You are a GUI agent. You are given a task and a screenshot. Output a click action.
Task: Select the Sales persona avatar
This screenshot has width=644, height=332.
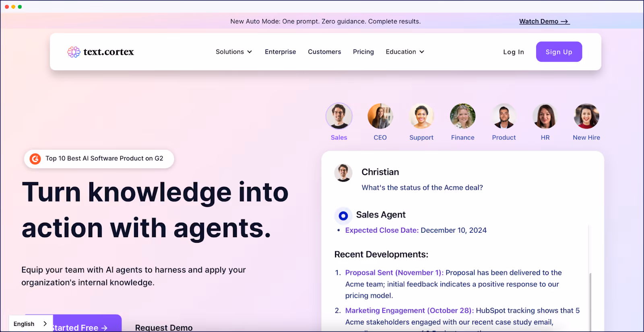[339, 116]
